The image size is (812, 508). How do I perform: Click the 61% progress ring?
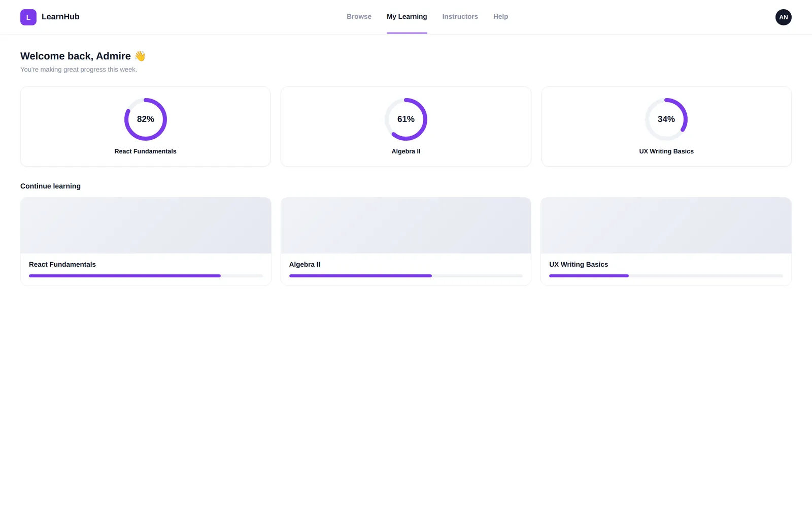(x=406, y=119)
